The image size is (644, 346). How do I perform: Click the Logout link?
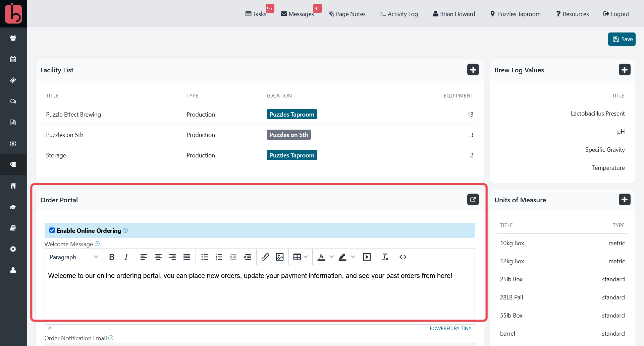tap(616, 14)
